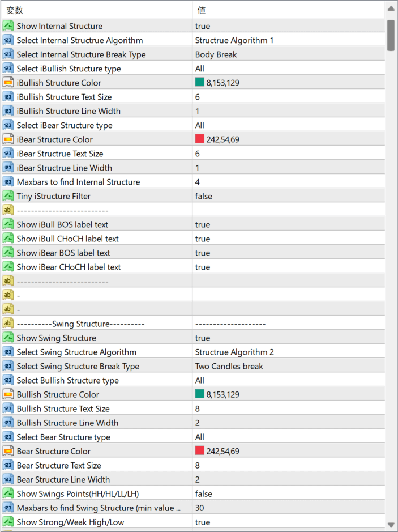Toggle the Show iBull BOS label text value
The width and height of the screenshot is (398, 532).
pos(289,224)
